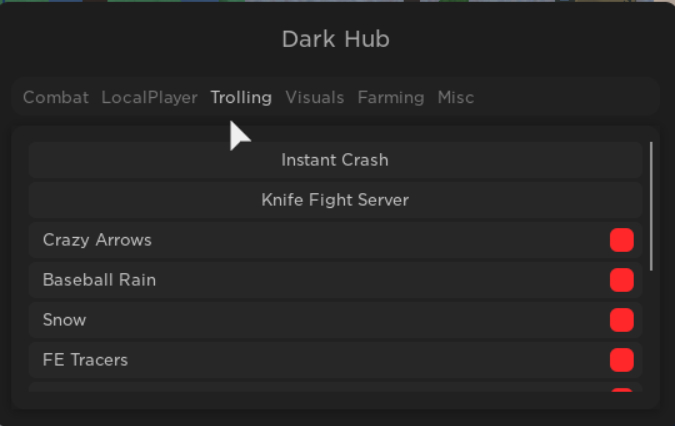Viewport: 675px width, 426px height.
Task: Toggle the Baseball Rain red switch
Action: point(622,280)
